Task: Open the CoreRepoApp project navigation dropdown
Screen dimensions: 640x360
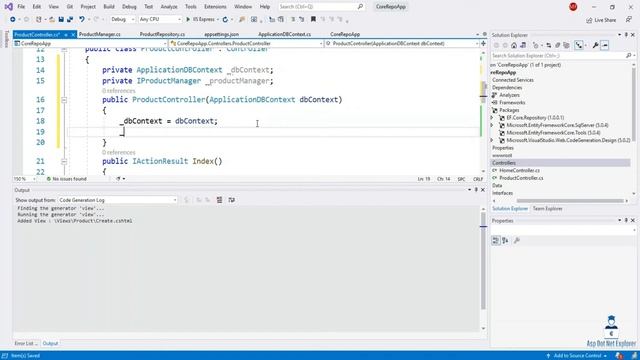Action: pyautogui.click(x=90, y=43)
